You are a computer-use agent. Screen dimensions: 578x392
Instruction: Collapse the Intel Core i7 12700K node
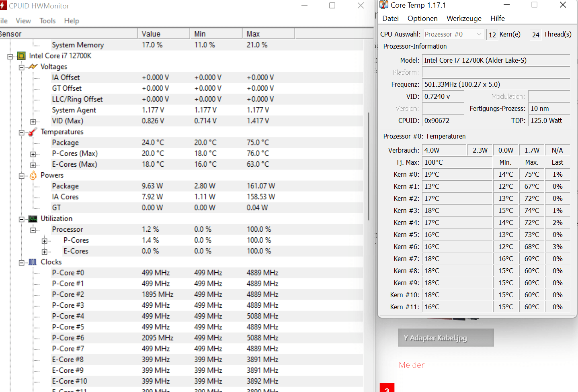pos(10,56)
